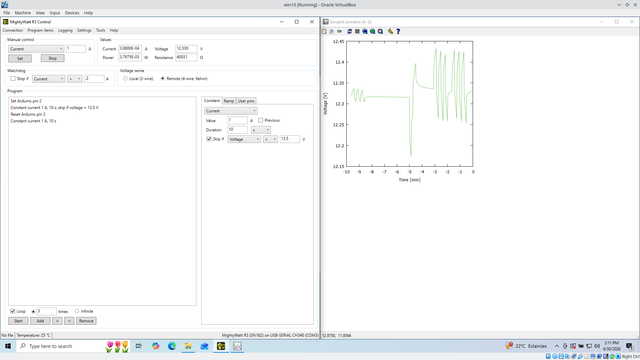This screenshot has height=360, width=640.
Task: Open Microsoft Edge from the taskbar
Action: [x=172, y=346]
